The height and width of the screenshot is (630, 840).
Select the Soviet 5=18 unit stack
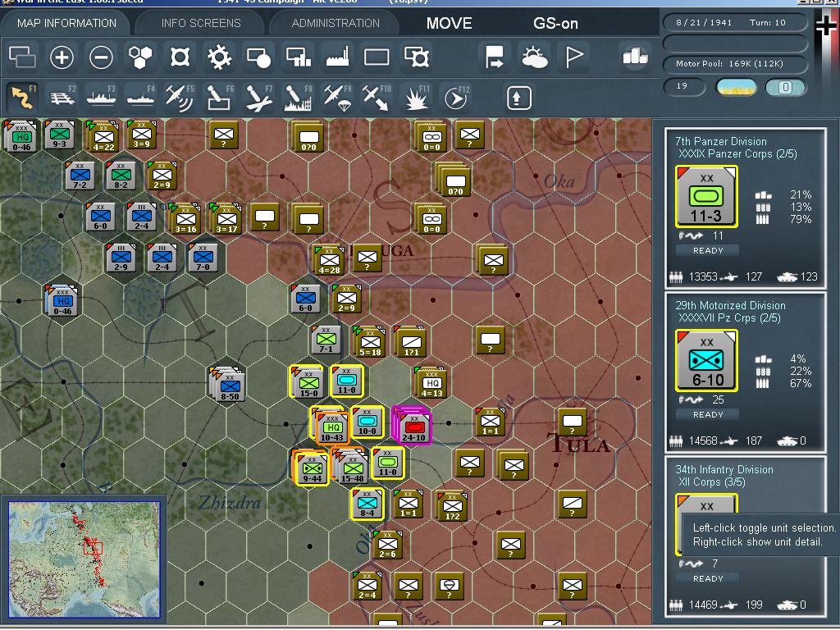370,341
